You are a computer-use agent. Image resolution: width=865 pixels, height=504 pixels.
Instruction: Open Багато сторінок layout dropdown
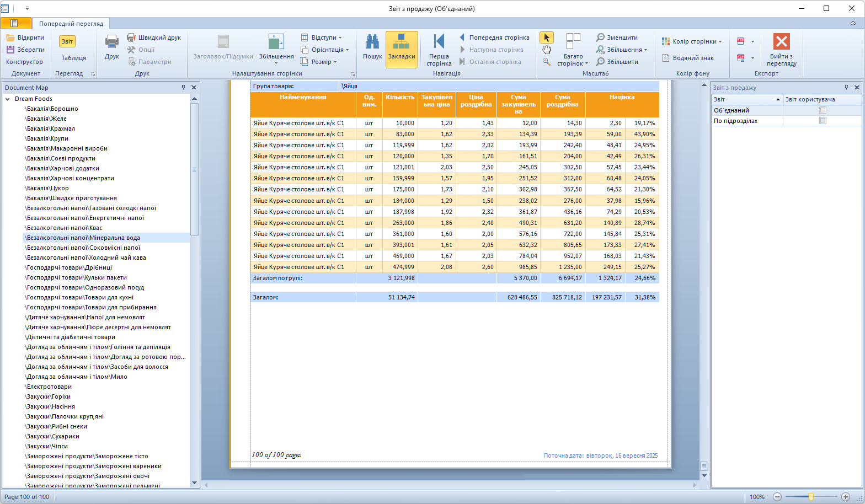point(573,50)
